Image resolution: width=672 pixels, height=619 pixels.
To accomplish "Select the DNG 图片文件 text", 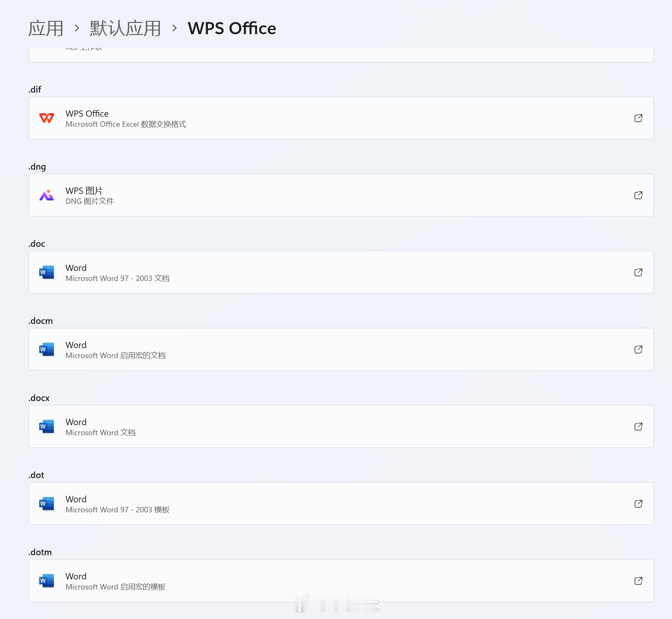I will (89, 201).
